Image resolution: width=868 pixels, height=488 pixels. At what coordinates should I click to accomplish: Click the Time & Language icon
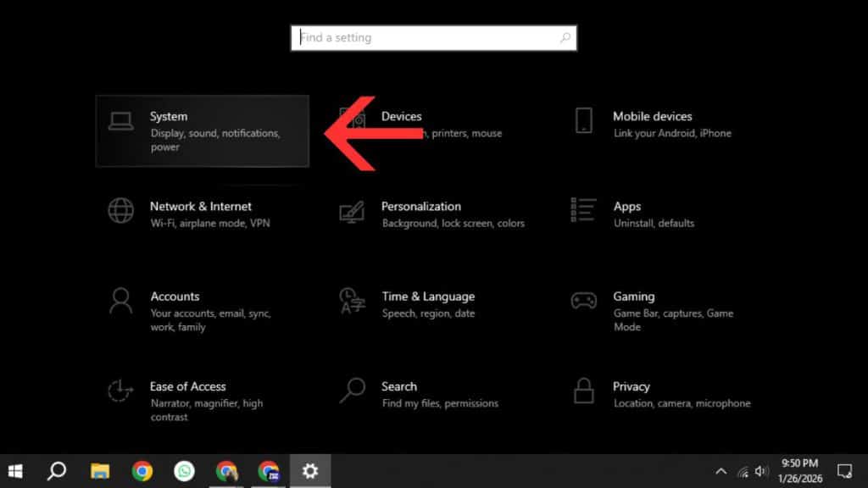click(352, 300)
